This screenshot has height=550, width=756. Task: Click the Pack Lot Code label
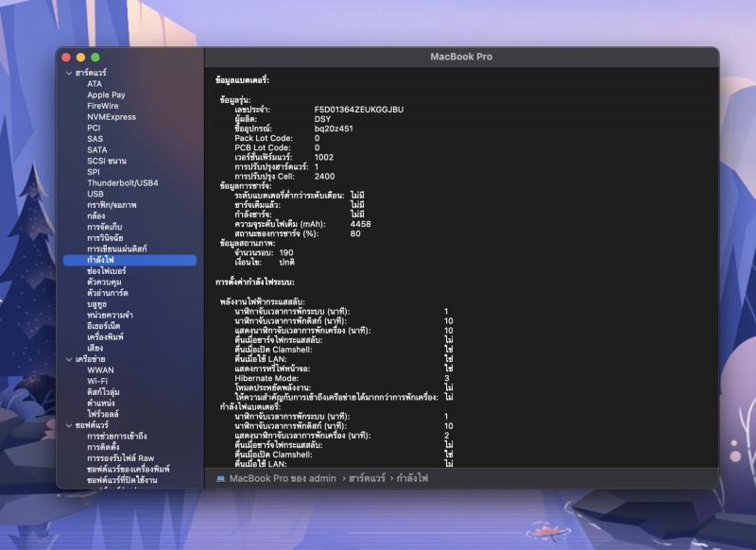pyautogui.click(x=264, y=138)
